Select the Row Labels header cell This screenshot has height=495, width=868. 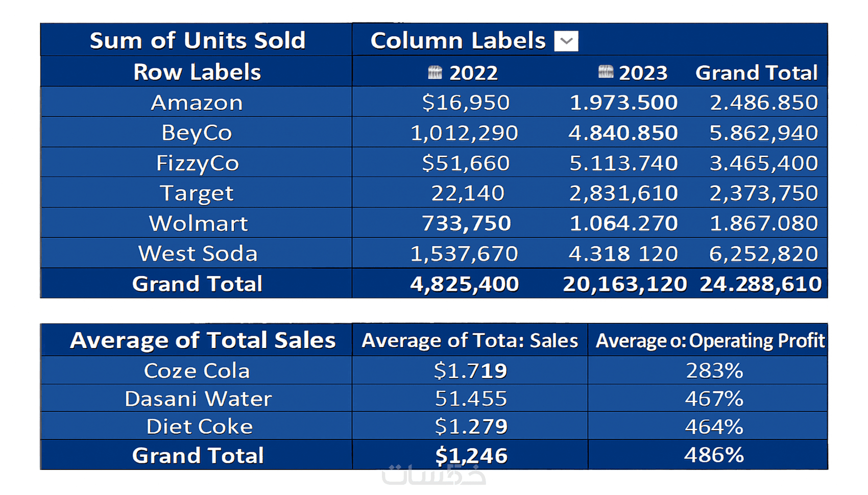[x=197, y=72]
